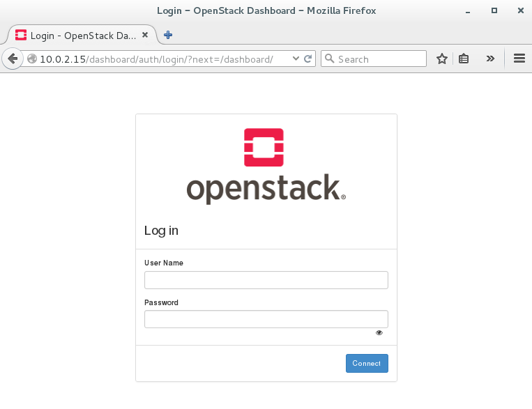Click the Password field
532x409 pixels.
(266, 319)
